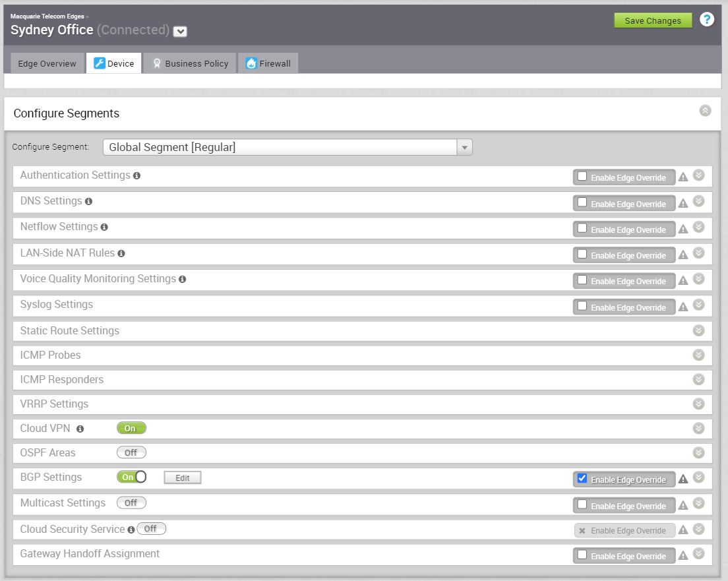
Task: Open the Firewall tab
Action: (x=268, y=63)
